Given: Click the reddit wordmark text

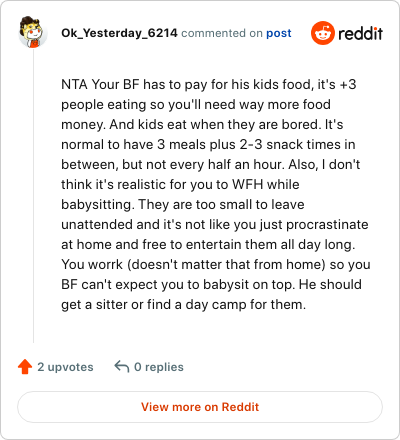Looking at the screenshot, I should pos(360,33).
